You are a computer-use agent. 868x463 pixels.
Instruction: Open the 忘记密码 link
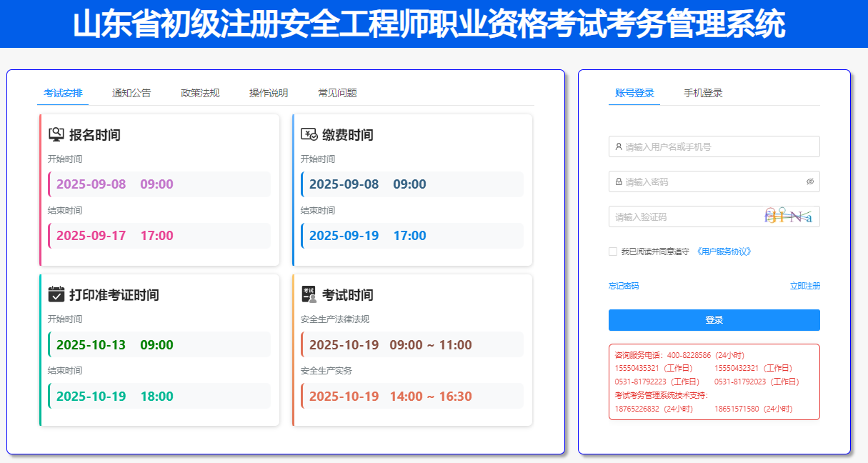(x=624, y=286)
